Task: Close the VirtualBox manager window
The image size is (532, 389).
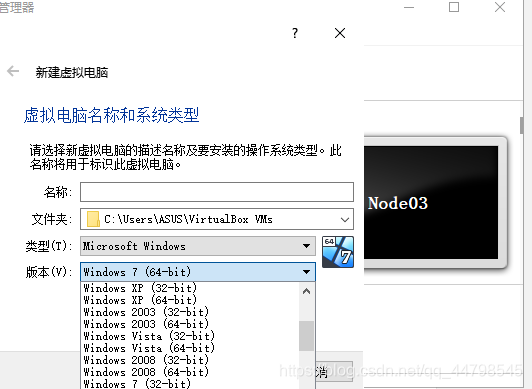Action: [500, 7]
